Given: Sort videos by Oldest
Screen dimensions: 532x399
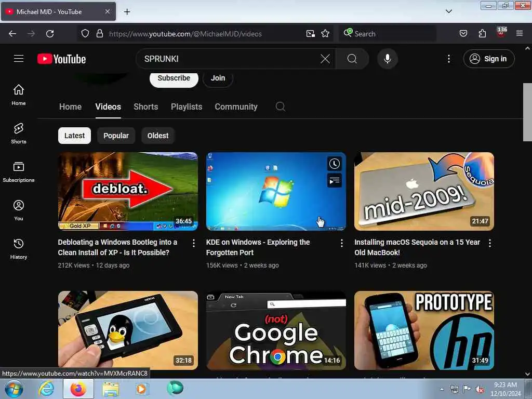Looking at the screenshot, I should point(158,136).
